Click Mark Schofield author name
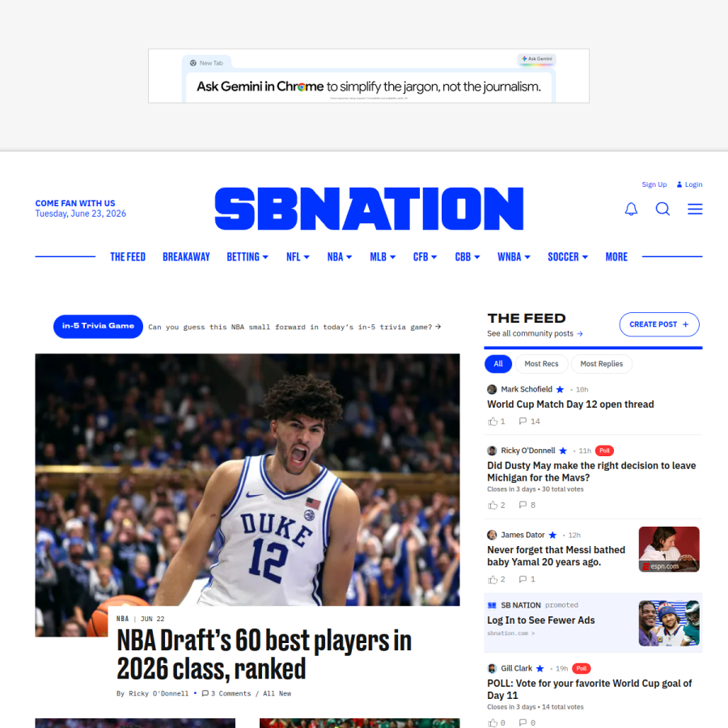The image size is (728, 728). tap(527, 390)
